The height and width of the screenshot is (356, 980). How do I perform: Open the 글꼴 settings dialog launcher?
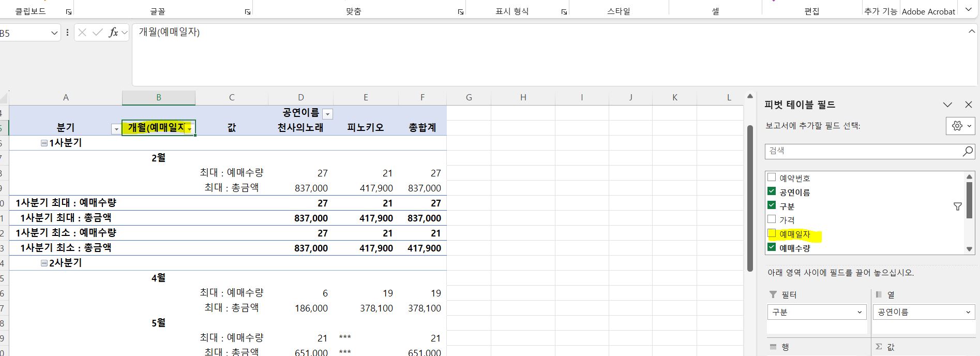coord(248,12)
